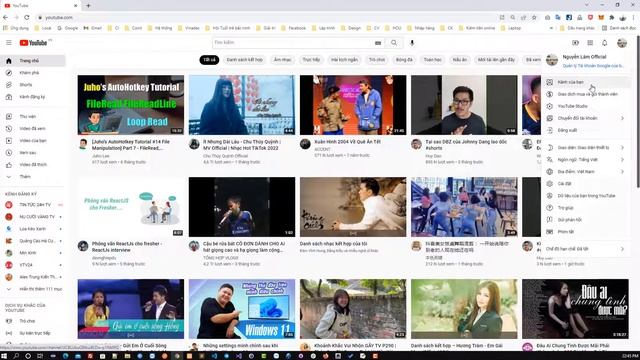Select Đăng xuất in account menu

pyautogui.click(x=586, y=130)
